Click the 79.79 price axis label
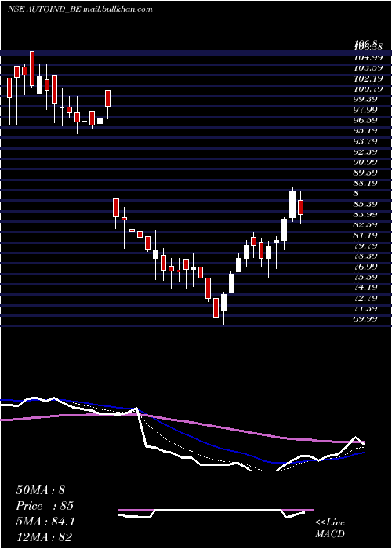This screenshot has height=549, width=392. pos(366,245)
